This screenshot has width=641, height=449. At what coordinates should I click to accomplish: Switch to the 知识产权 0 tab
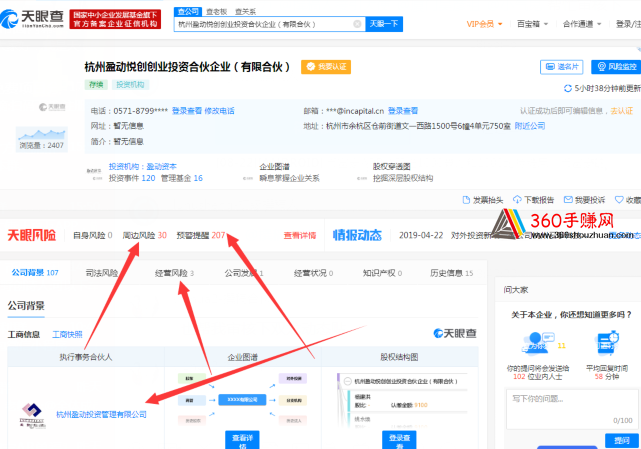[x=382, y=273]
